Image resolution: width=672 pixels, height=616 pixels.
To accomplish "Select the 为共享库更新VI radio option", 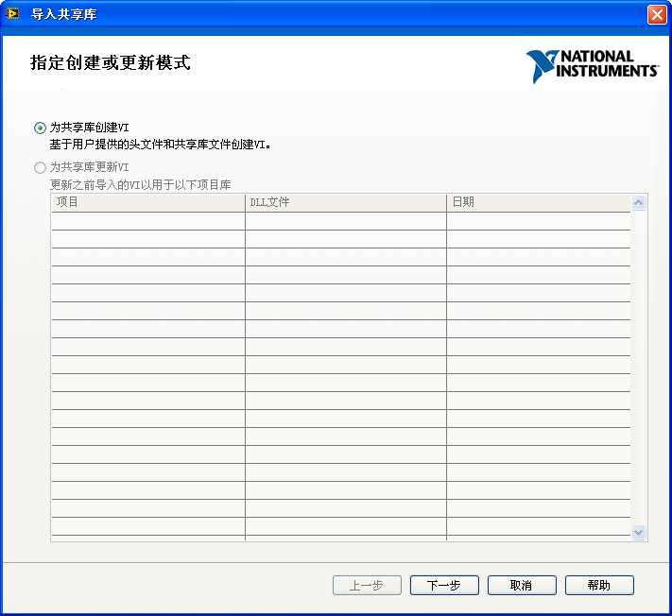I will (x=40, y=167).
